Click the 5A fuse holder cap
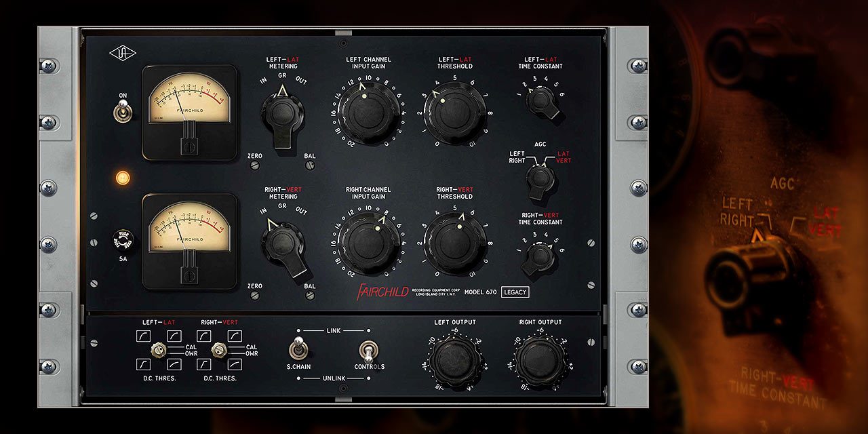Screen dimensions: 868x434 coord(123,239)
